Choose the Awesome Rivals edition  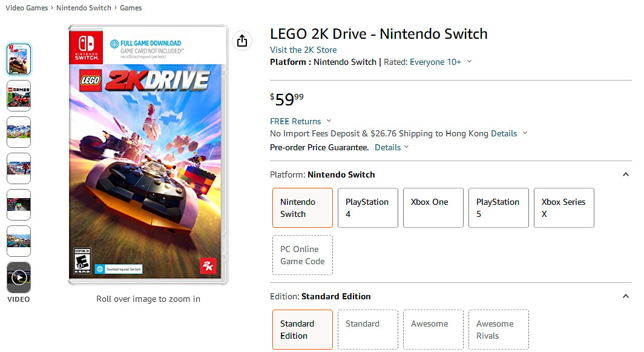(x=498, y=330)
